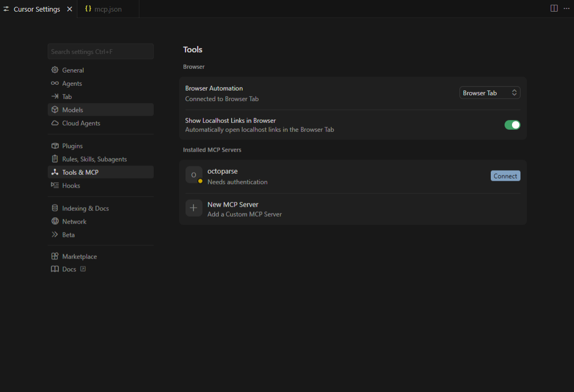Screen dimensions: 574x392
Task: Click the Plugins box icon
Action: point(55,146)
